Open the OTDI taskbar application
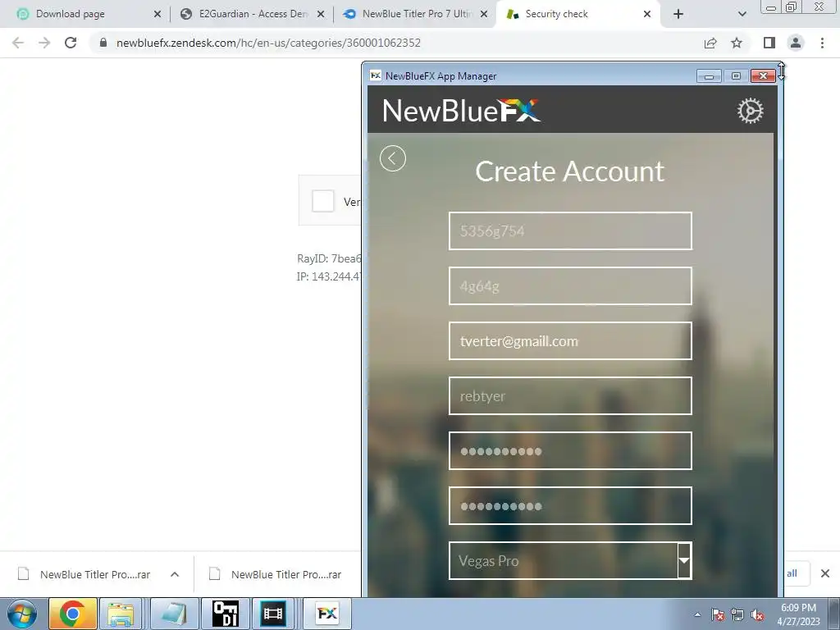 point(226,614)
